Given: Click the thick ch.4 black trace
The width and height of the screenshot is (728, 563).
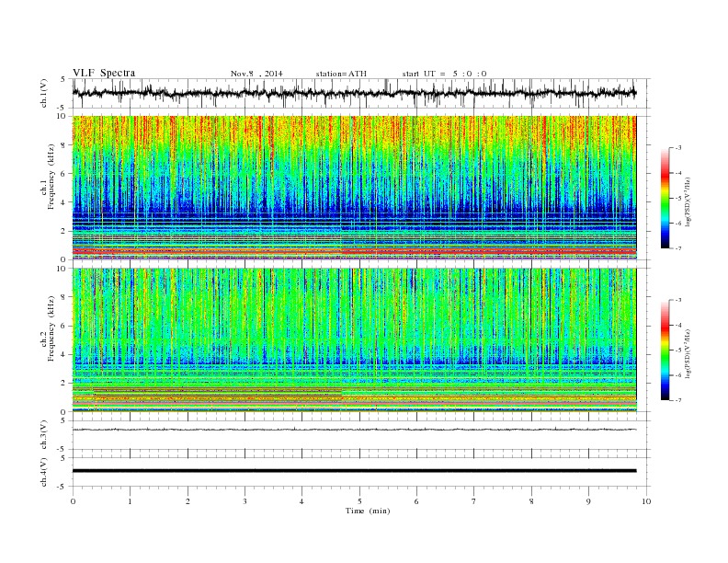Looking at the screenshot, I should (354, 471).
